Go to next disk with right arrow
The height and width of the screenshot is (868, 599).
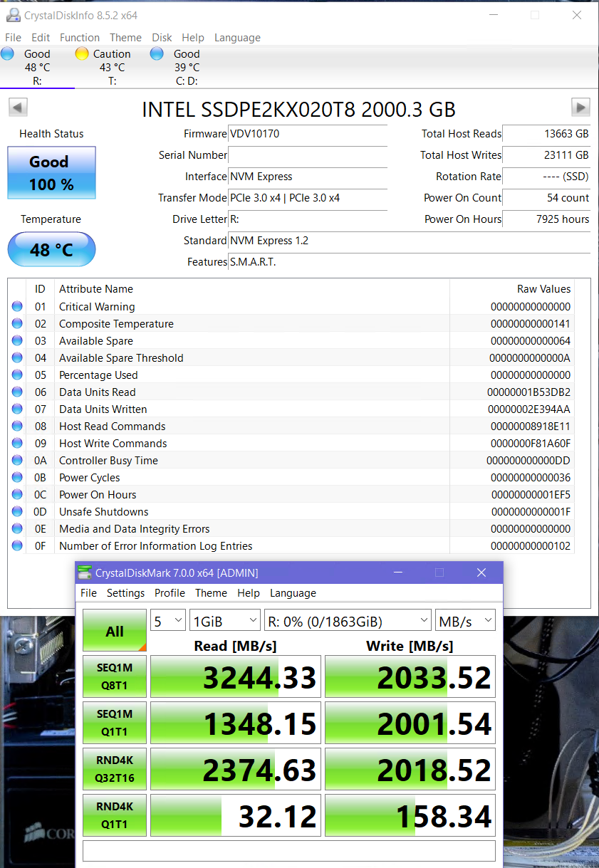pos(581,108)
